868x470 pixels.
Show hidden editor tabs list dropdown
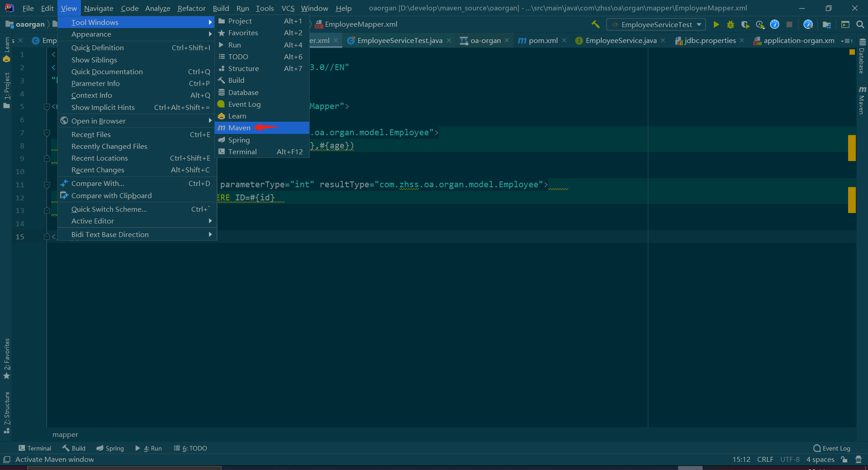coord(847,41)
